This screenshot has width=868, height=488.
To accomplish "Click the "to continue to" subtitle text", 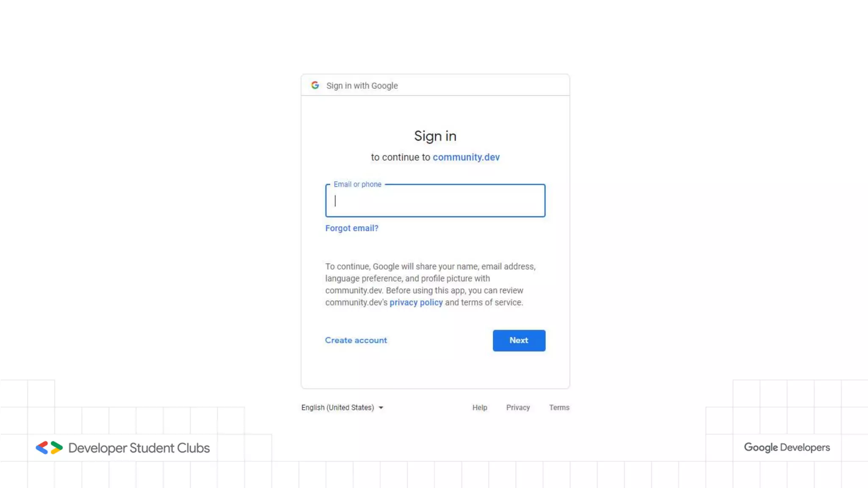I will (x=400, y=157).
